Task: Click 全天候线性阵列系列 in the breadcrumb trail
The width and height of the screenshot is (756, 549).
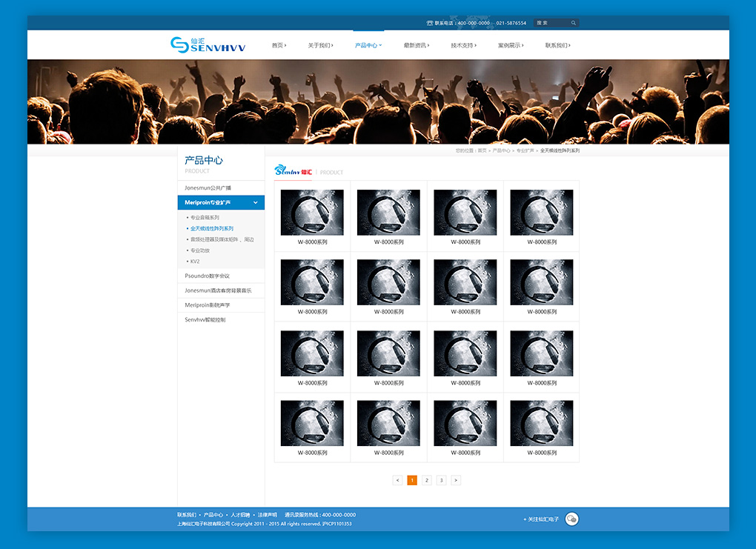Action: tap(560, 151)
